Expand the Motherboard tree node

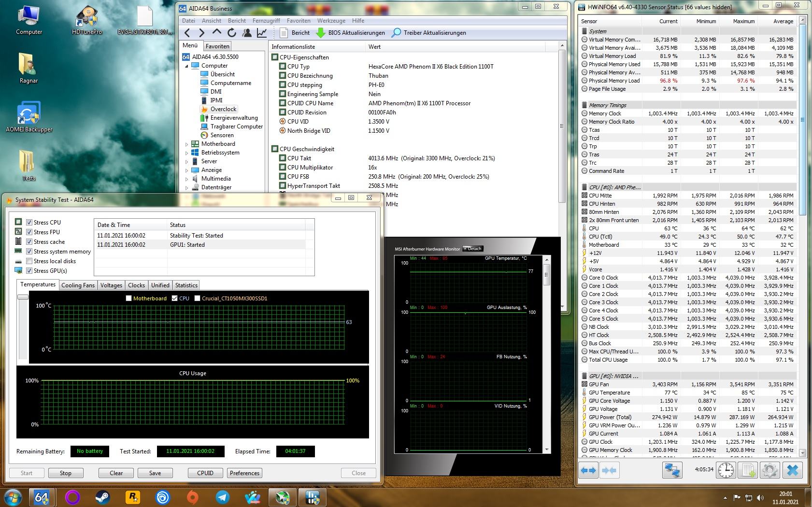[186, 144]
